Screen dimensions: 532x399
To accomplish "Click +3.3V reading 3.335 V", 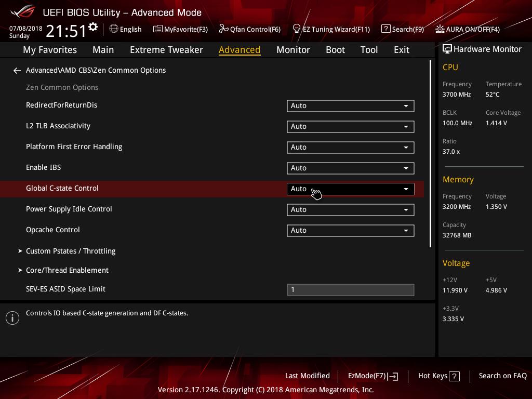I will (453, 319).
